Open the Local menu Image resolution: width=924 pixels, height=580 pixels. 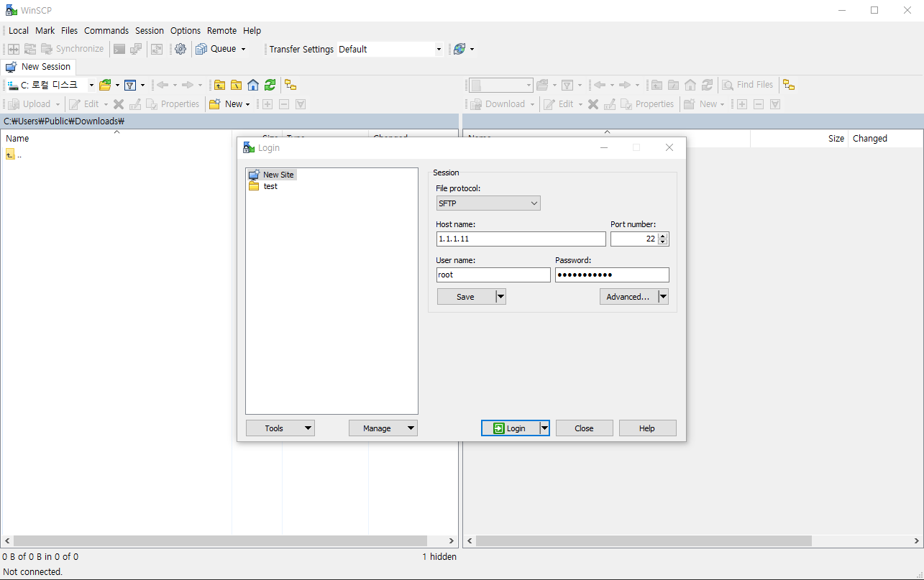(x=19, y=31)
